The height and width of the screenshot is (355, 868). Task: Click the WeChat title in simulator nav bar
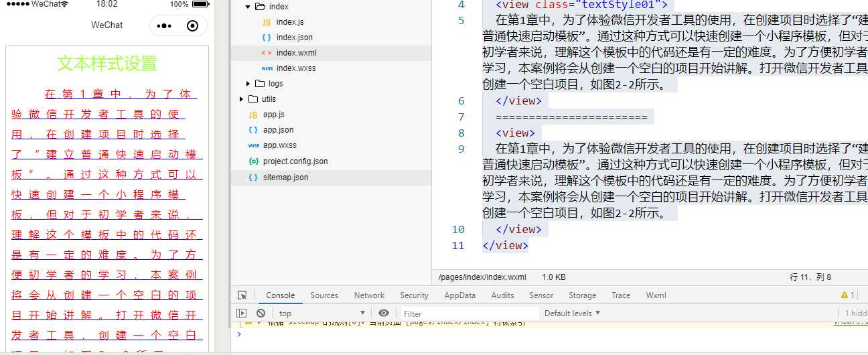pos(107,25)
